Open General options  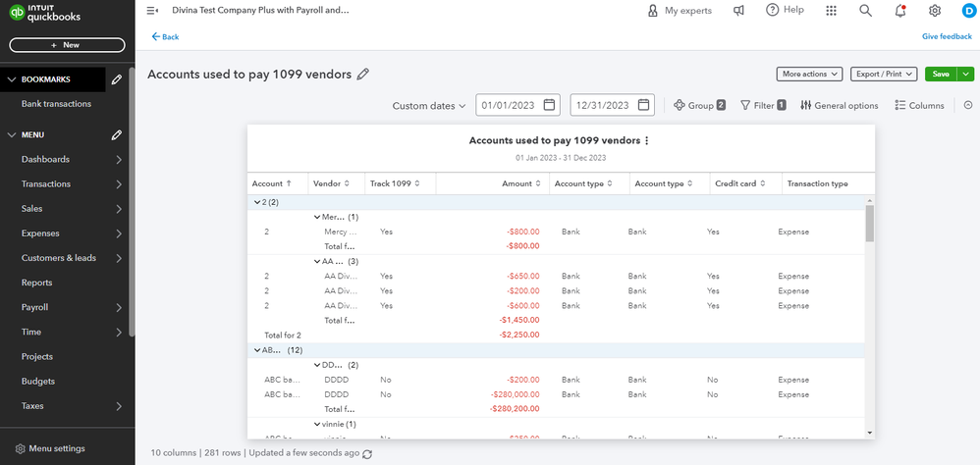(840, 106)
